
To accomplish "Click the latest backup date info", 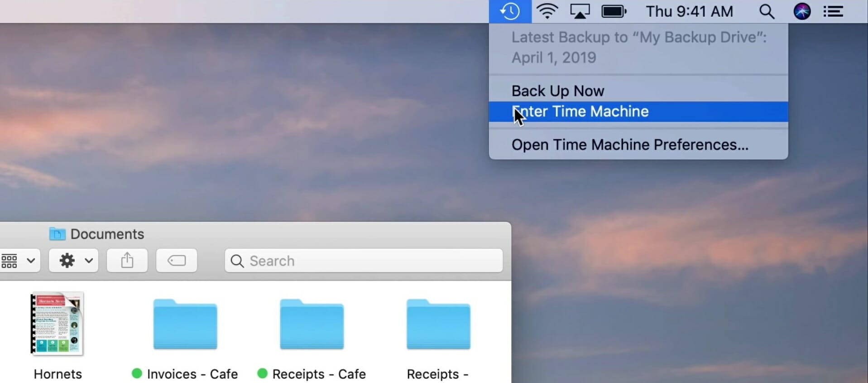I will (638, 48).
